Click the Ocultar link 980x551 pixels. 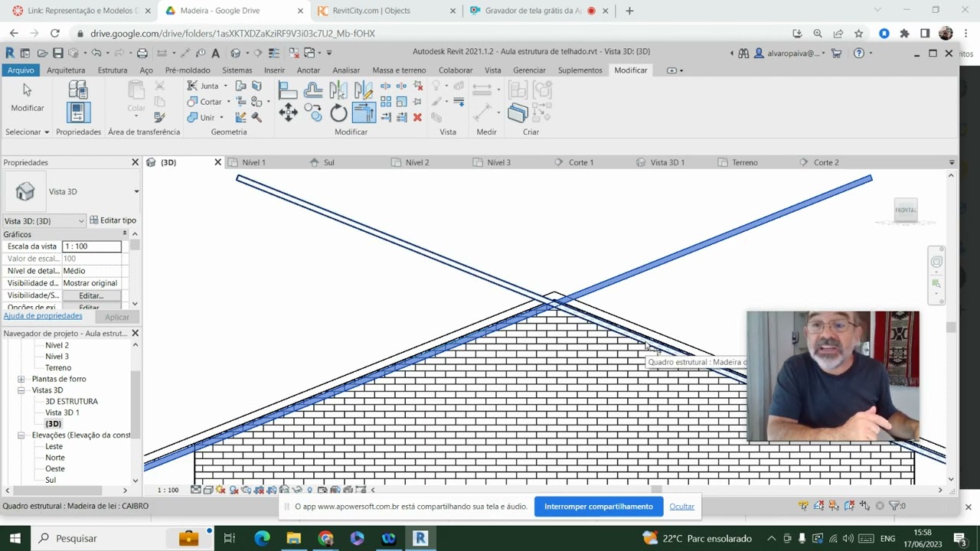point(681,507)
